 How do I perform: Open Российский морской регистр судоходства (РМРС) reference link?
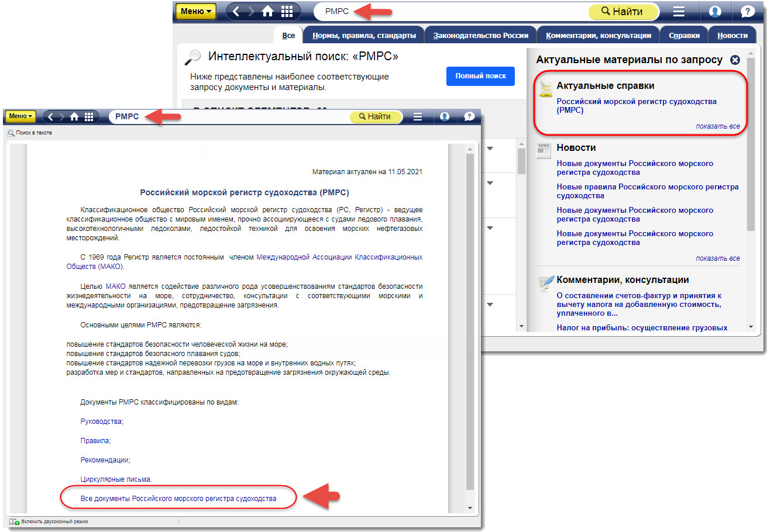[x=637, y=105]
